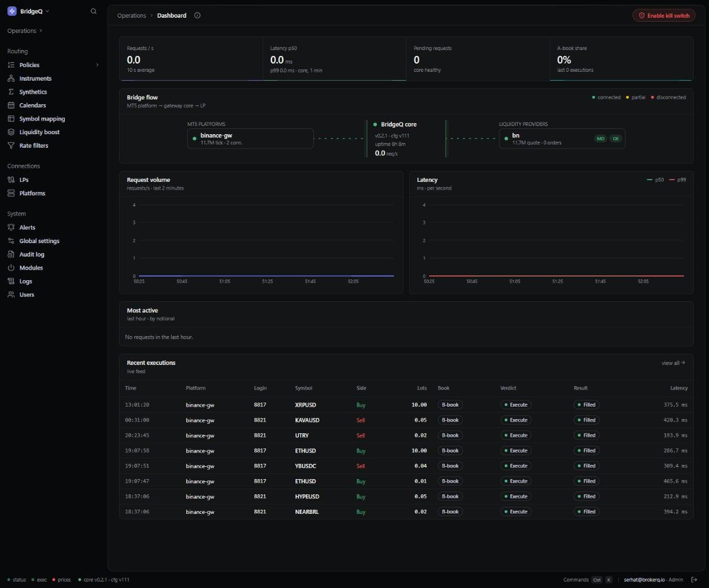Click the Alerts bell icon
The height and width of the screenshot is (588, 709).
(x=11, y=227)
